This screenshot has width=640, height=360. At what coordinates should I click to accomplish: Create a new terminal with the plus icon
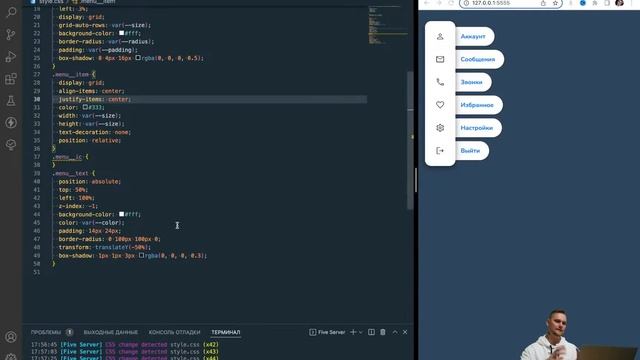tap(353, 332)
